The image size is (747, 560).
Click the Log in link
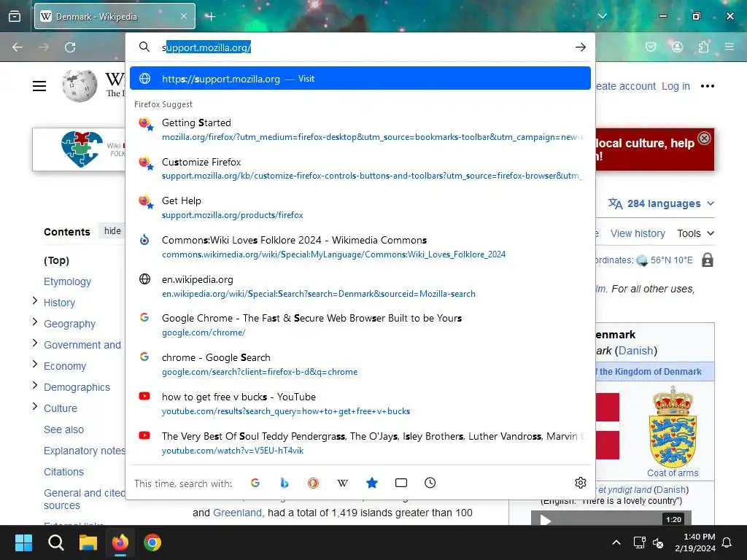676,86
